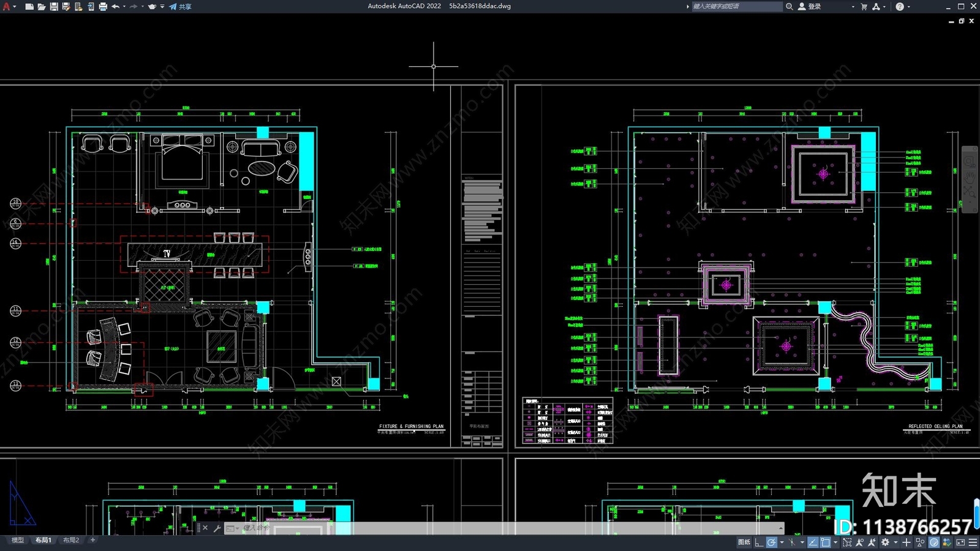The image size is (980, 551).
Task: Open the Help question mark icon
Action: pos(900,7)
